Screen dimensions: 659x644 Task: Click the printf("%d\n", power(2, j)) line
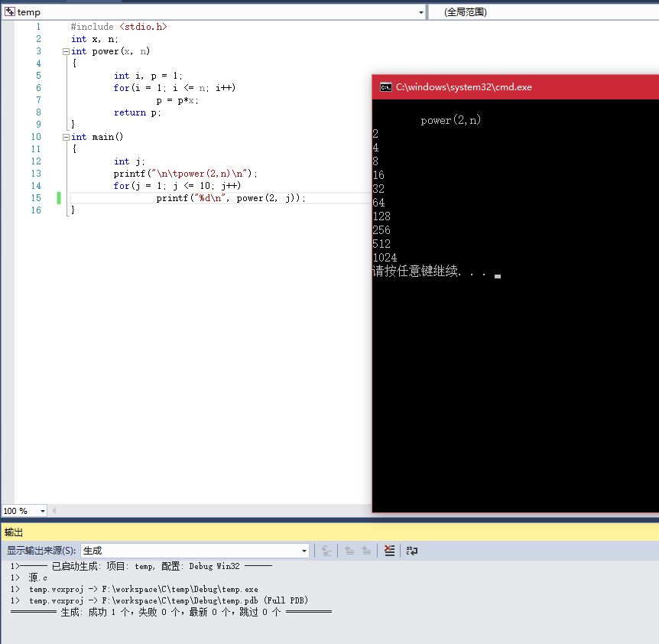tap(231, 198)
